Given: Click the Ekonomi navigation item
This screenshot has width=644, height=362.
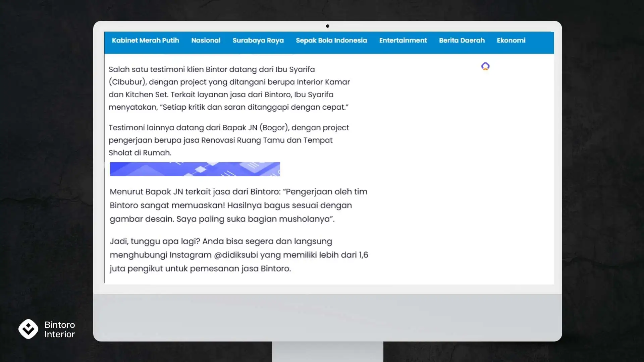Looking at the screenshot, I should click(x=511, y=41).
